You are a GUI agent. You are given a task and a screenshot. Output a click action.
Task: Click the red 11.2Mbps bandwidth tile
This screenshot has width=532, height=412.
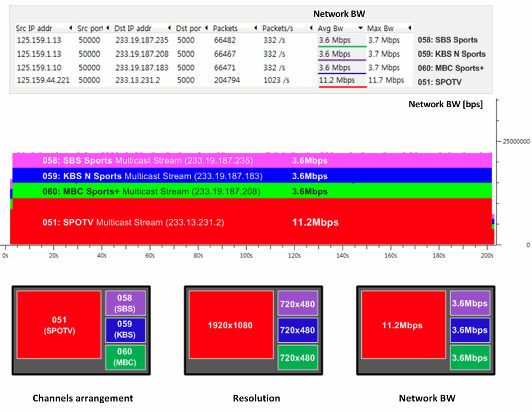point(404,325)
